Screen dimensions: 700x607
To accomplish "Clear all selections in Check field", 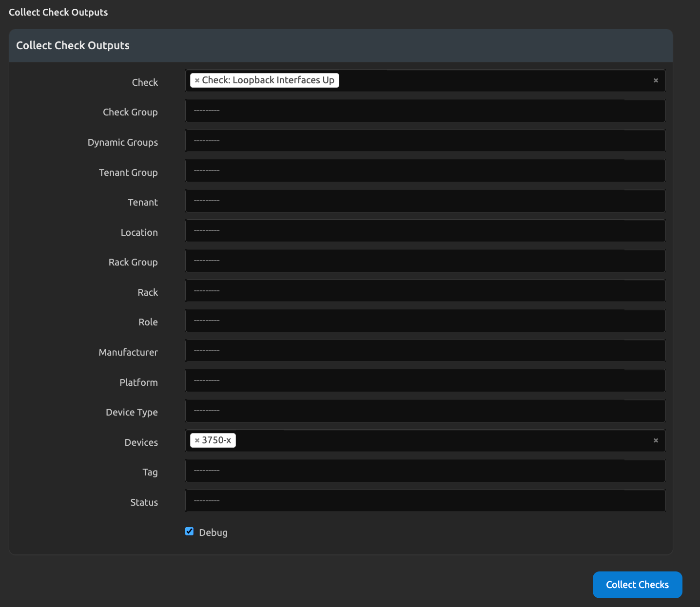I will 656,80.
